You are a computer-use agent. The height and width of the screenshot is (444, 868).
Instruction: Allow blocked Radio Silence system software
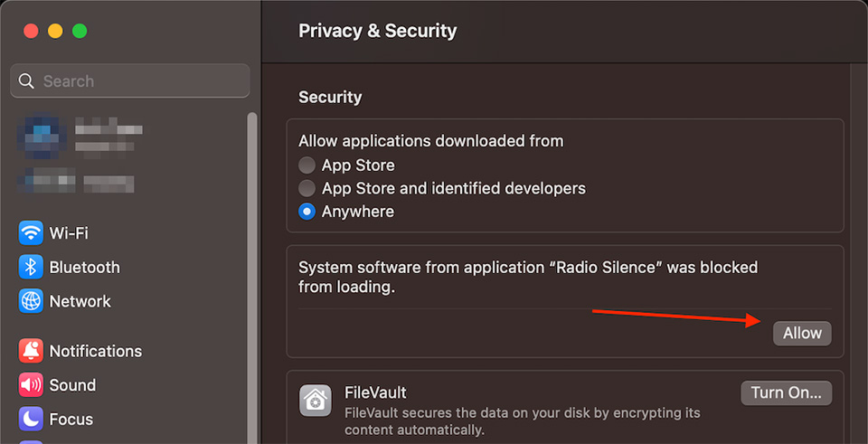pos(802,334)
